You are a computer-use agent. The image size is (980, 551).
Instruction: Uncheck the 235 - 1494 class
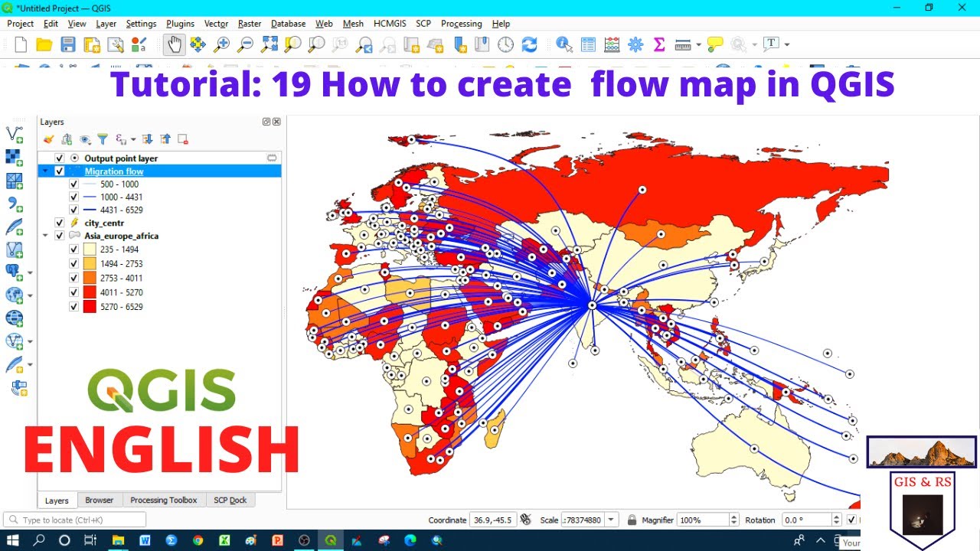[74, 249]
